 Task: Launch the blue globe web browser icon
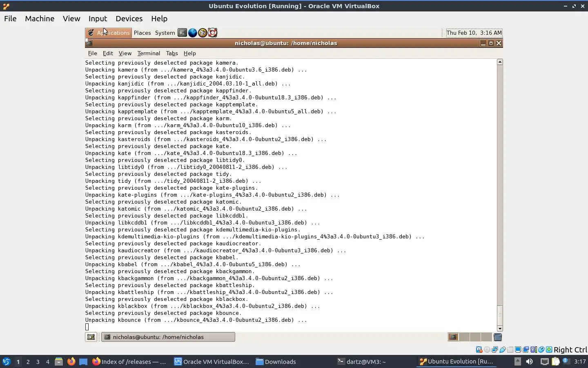click(x=192, y=33)
